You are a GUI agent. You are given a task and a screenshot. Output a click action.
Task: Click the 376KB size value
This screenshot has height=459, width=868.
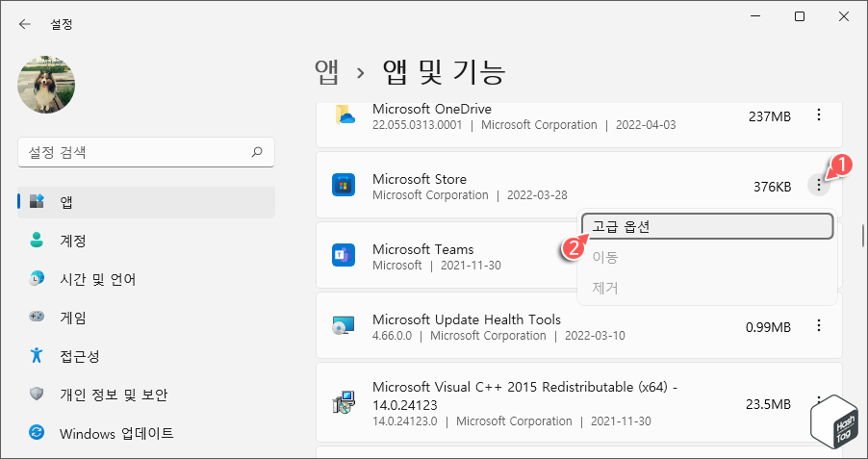(772, 187)
